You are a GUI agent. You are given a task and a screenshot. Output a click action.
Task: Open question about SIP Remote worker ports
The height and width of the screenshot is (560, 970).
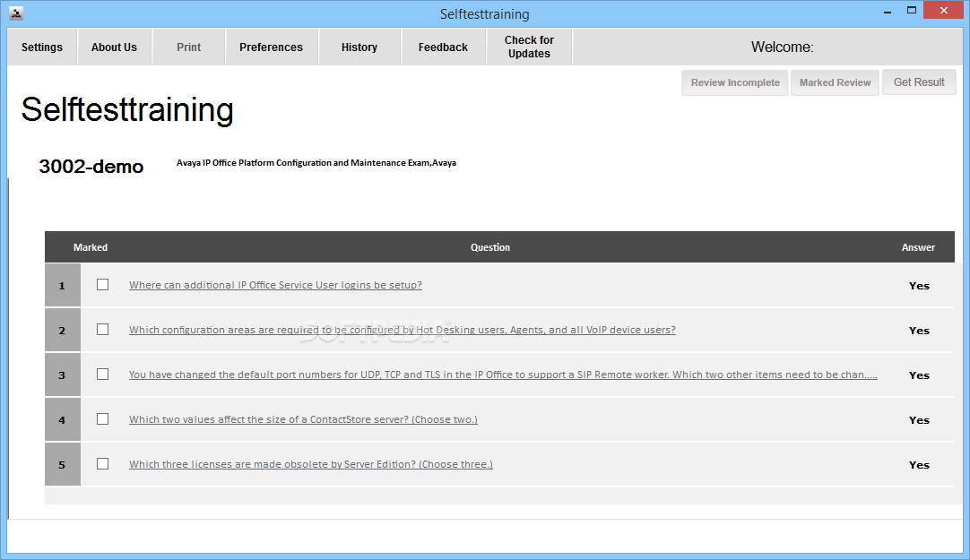(503, 375)
